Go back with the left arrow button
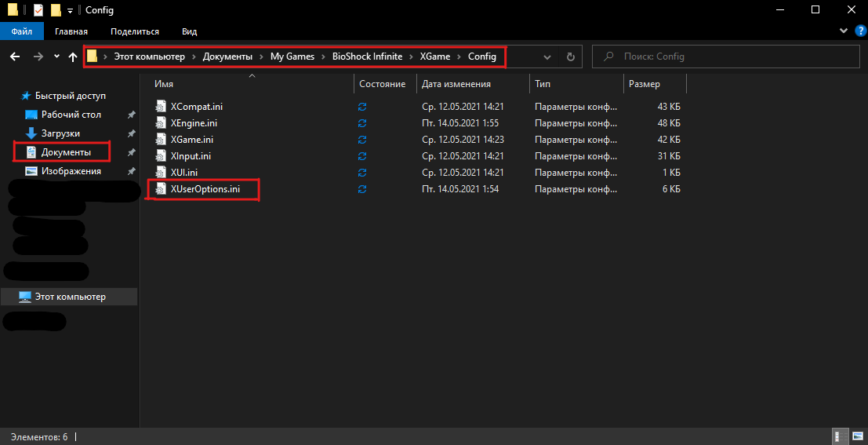 pyautogui.click(x=15, y=57)
